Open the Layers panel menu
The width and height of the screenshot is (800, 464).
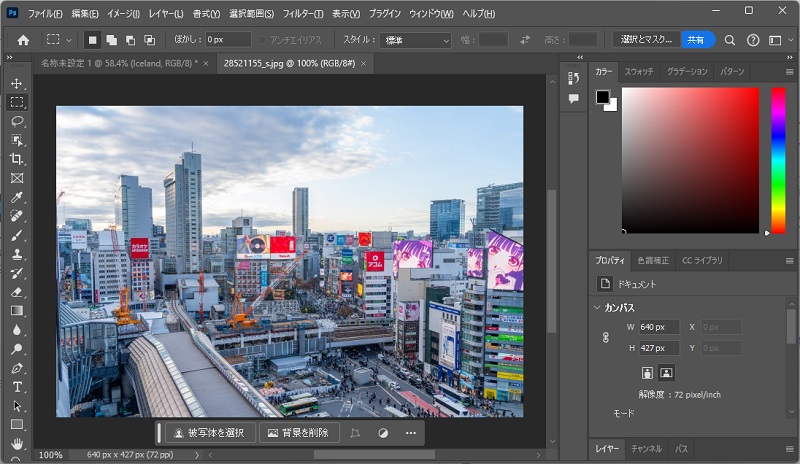(789, 449)
